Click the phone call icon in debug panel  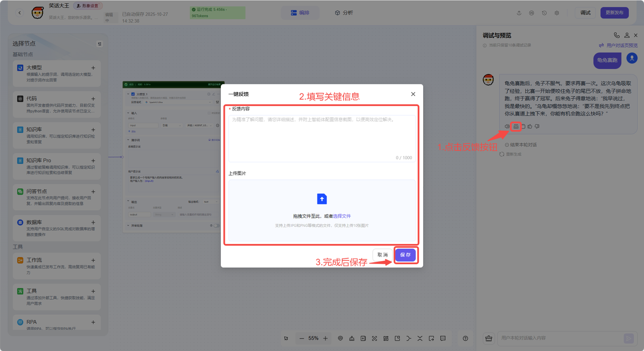coord(617,36)
